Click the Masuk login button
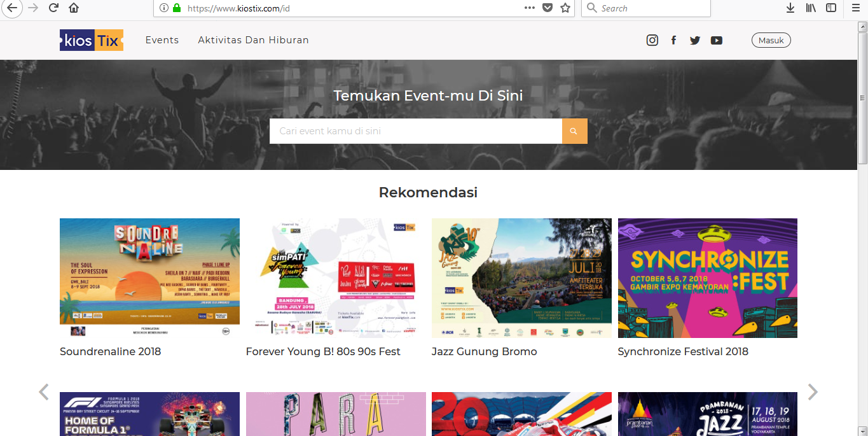 point(771,40)
